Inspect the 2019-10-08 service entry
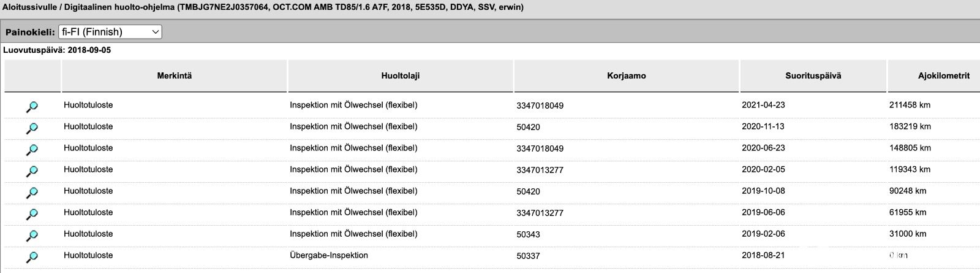This screenshot has height=273, width=980. coord(32,193)
